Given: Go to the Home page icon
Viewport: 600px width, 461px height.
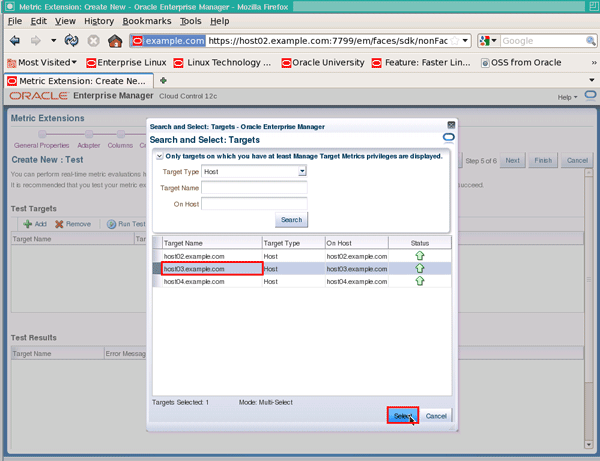Looking at the screenshot, I should 115,41.
